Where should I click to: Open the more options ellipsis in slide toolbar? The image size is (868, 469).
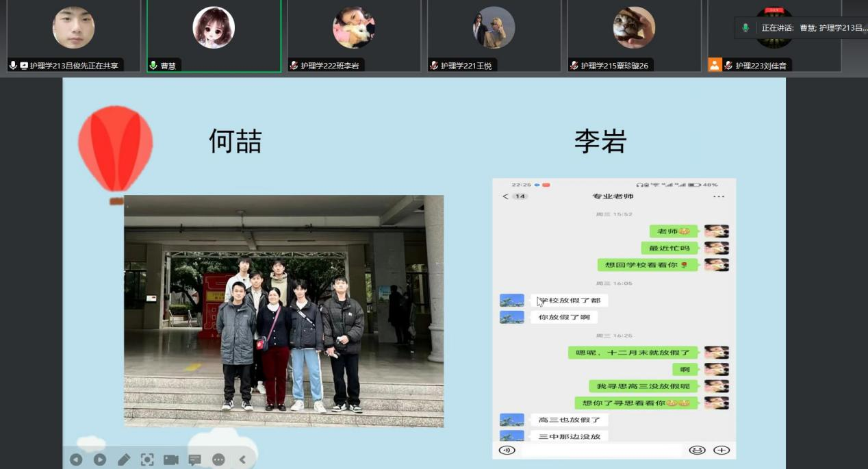(x=218, y=459)
